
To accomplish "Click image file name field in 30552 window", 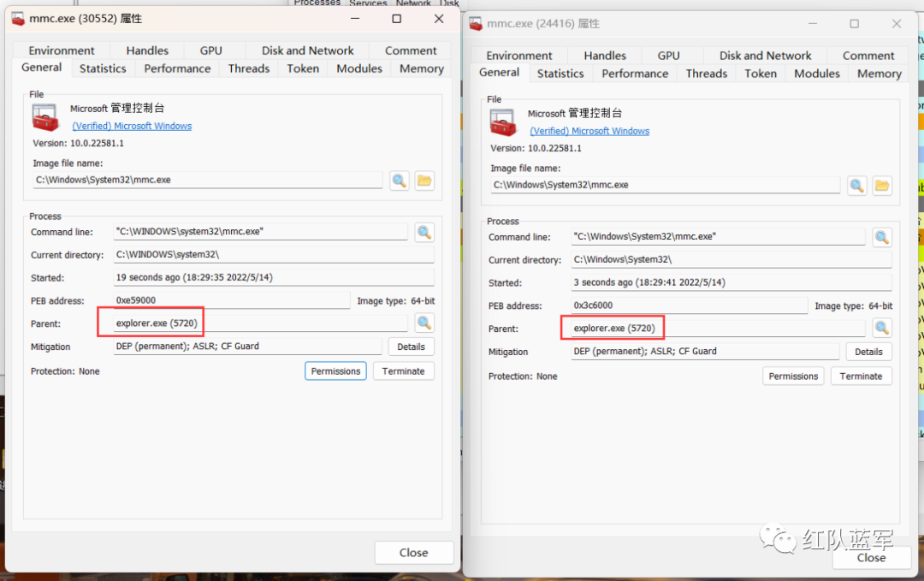I will pyautogui.click(x=208, y=180).
